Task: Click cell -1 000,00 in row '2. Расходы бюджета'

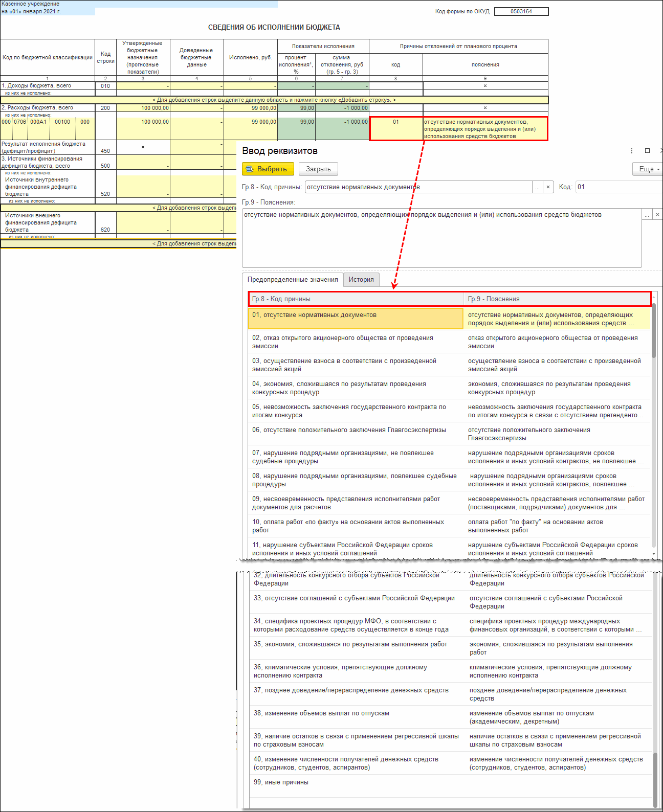Action: coord(342,108)
